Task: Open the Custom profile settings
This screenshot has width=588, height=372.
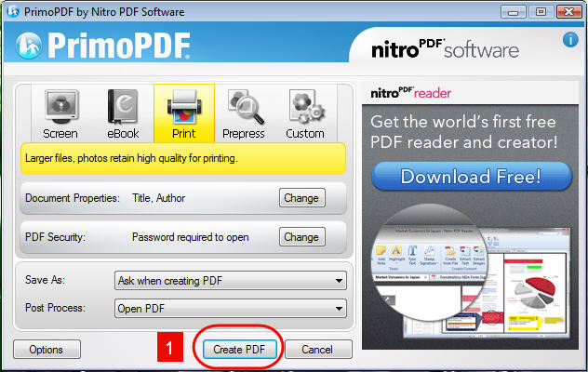Action: (305, 114)
